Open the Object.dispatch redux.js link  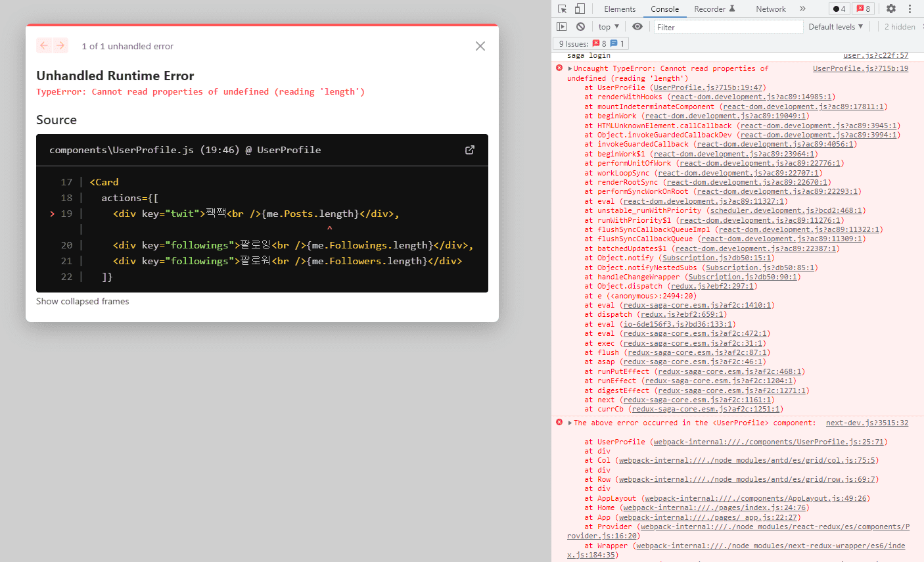point(712,287)
